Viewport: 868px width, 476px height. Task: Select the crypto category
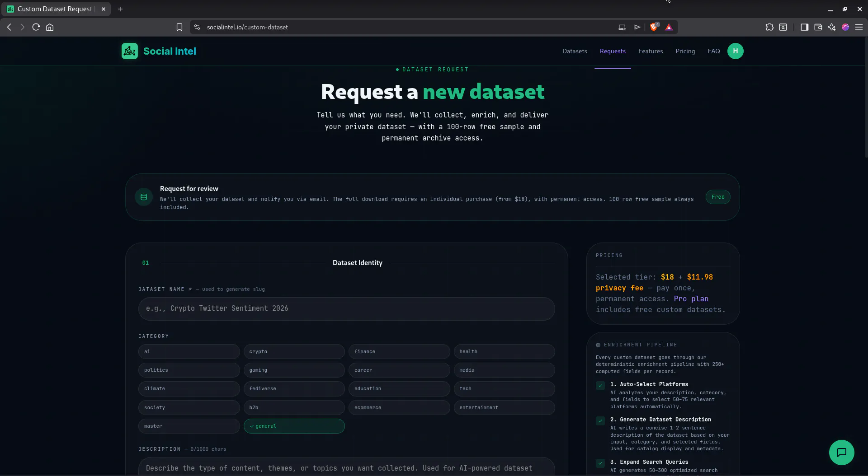(294, 351)
